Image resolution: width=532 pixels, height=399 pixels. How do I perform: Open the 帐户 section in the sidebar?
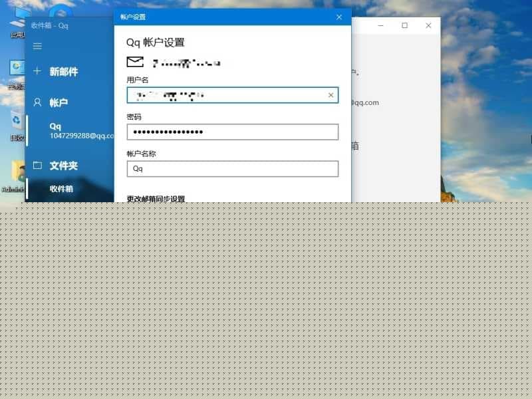click(59, 102)
